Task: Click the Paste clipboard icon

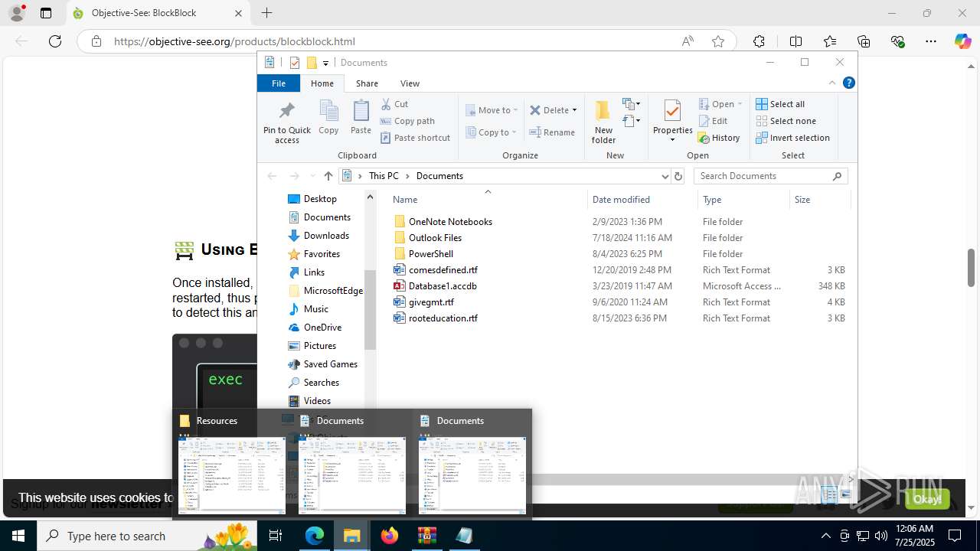Action: coord(361,112)
